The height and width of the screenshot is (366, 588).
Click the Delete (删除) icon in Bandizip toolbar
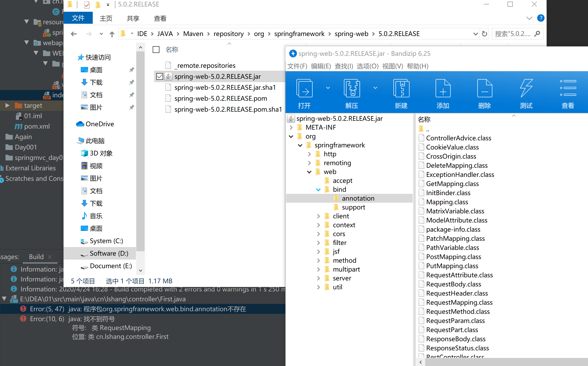coord(484,89)
